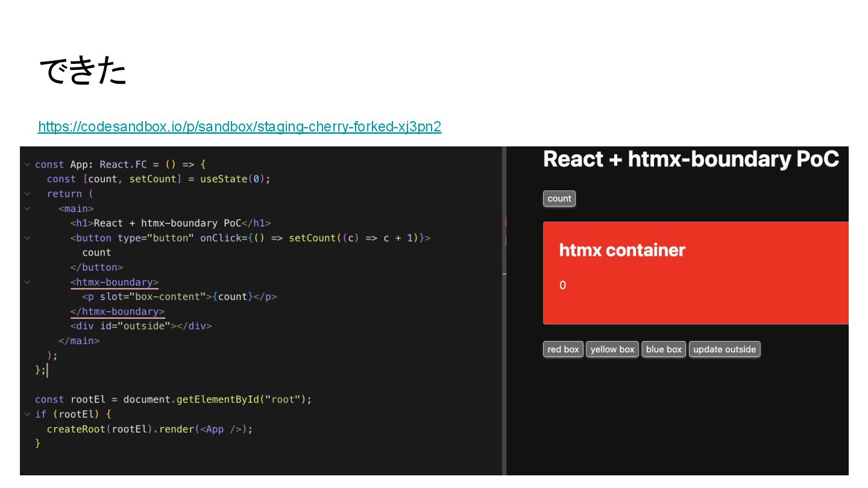The image size is (868, 488).
Task: Click the <h1> line in the code editor
Action: pos(171,223)
